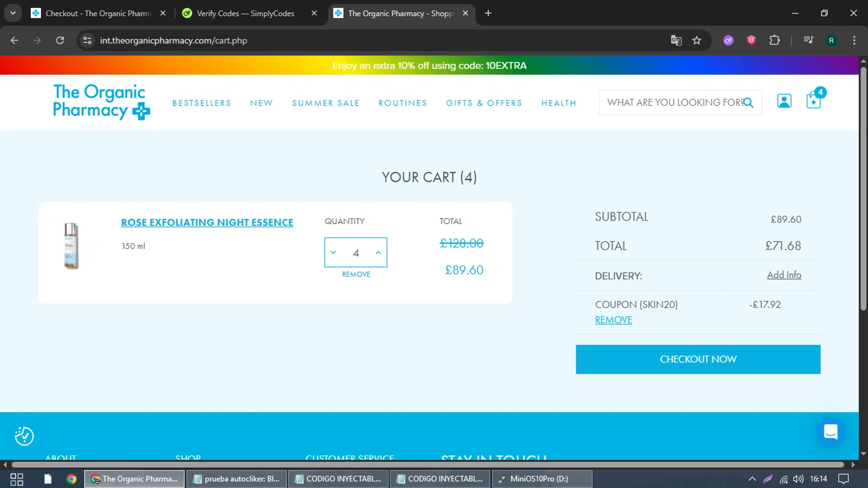Open the Rose Exfoliating Night Essence link

point(207,222)
